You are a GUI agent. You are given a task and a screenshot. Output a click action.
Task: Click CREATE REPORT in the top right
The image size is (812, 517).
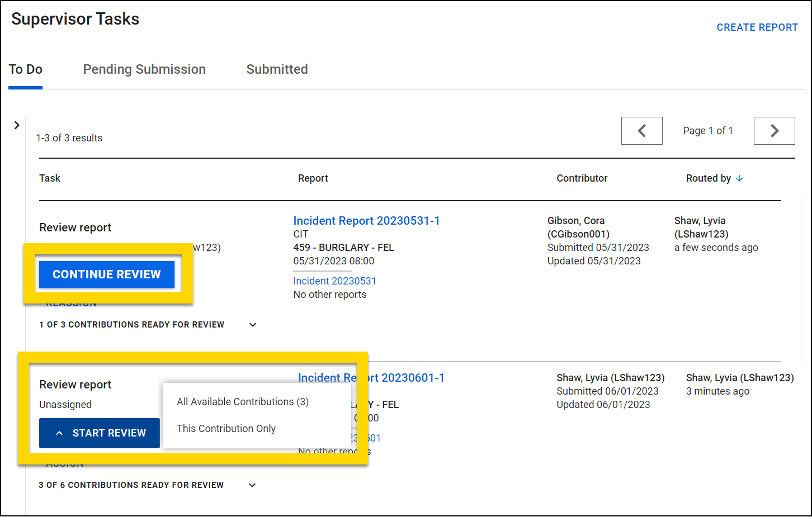click(x=757, y=27)
